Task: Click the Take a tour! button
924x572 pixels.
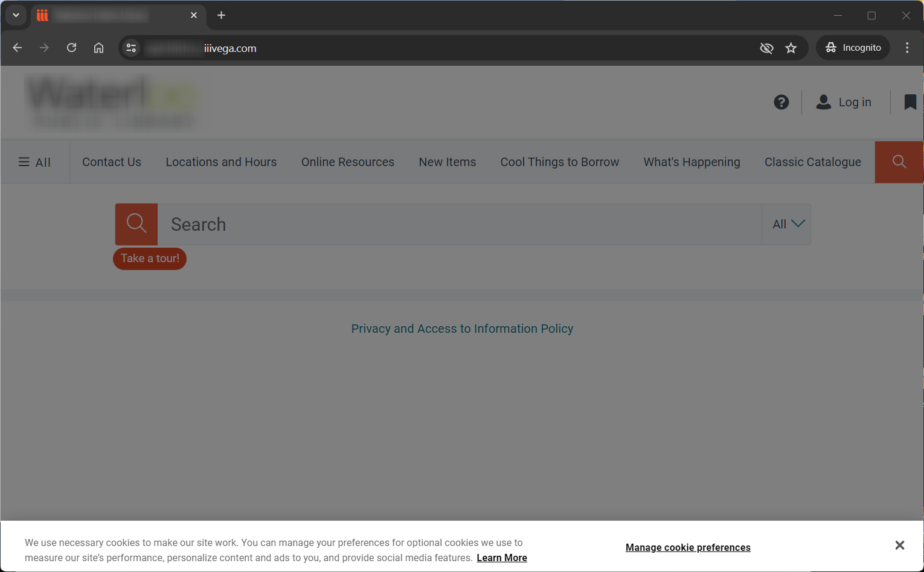Action: point(150,259)
